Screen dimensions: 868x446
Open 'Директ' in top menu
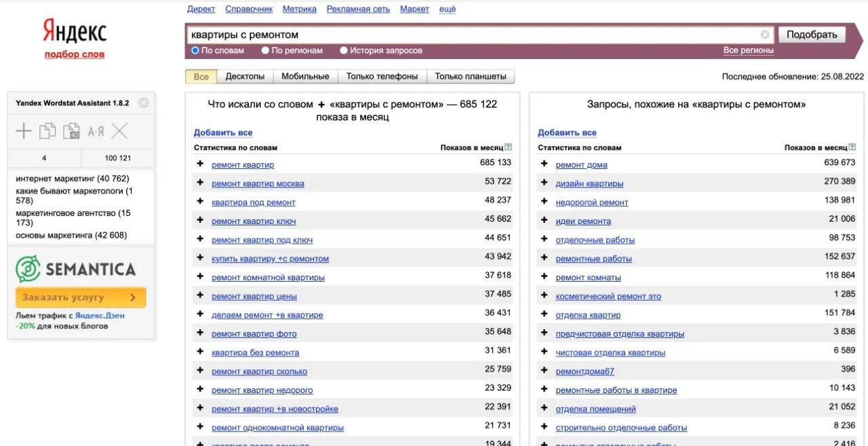(x=201, y=9)
